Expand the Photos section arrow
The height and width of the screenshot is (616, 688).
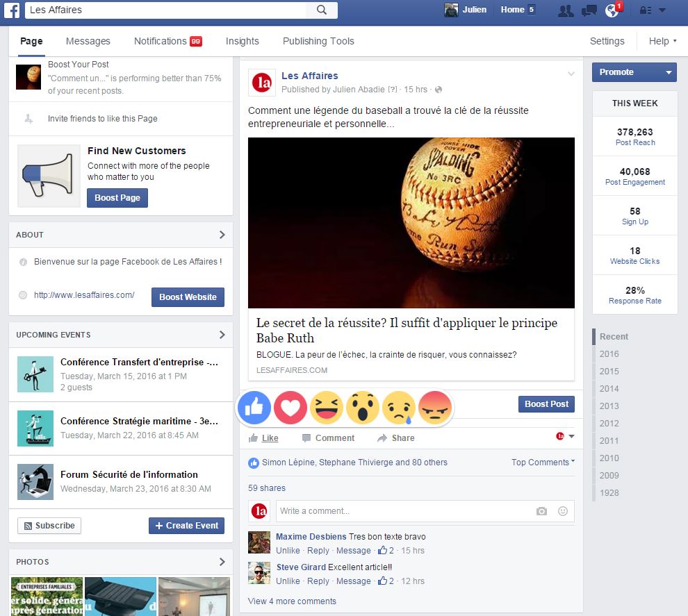coord(222,562)
